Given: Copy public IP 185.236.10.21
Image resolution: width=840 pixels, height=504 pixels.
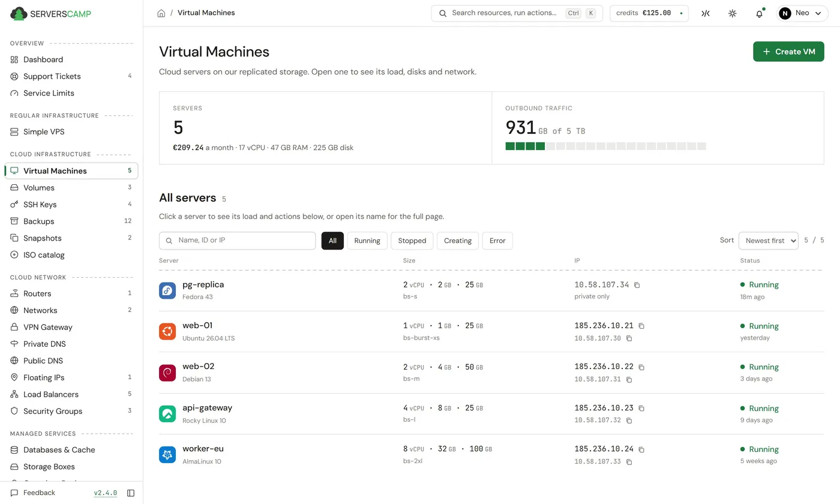Looking at the screenshot, I should 641,326.
